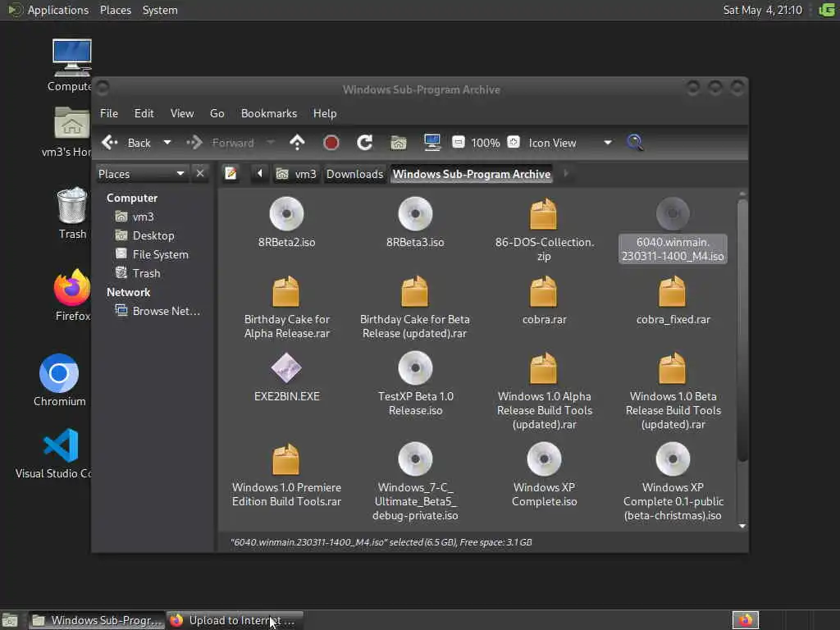Open Home folder via toolbar icon
Screen dimensions: 840x630
click(x=399, y=143)
